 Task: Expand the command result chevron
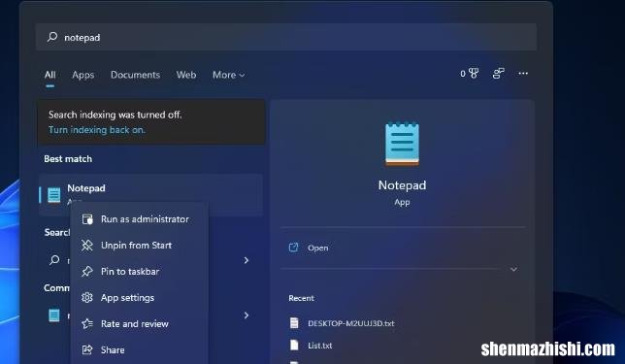coord(247,315)
